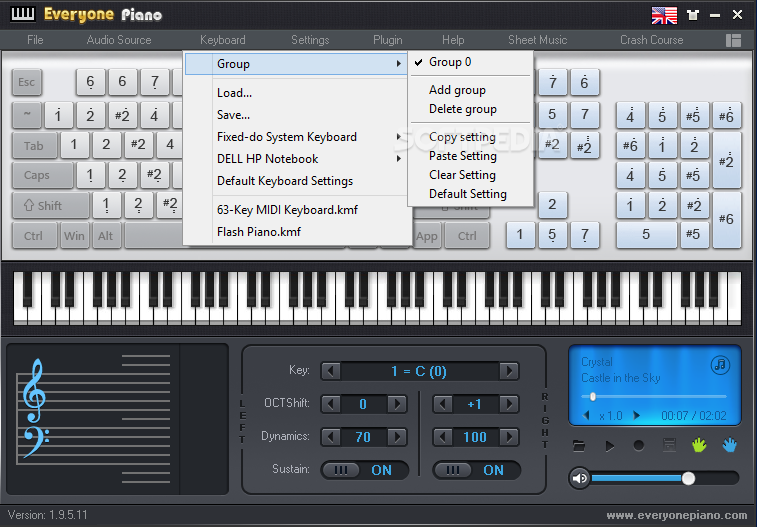Click the Esc virtual key
This screenshot has height=527, width=757.
pyautogui.click(x=27, y=82)
